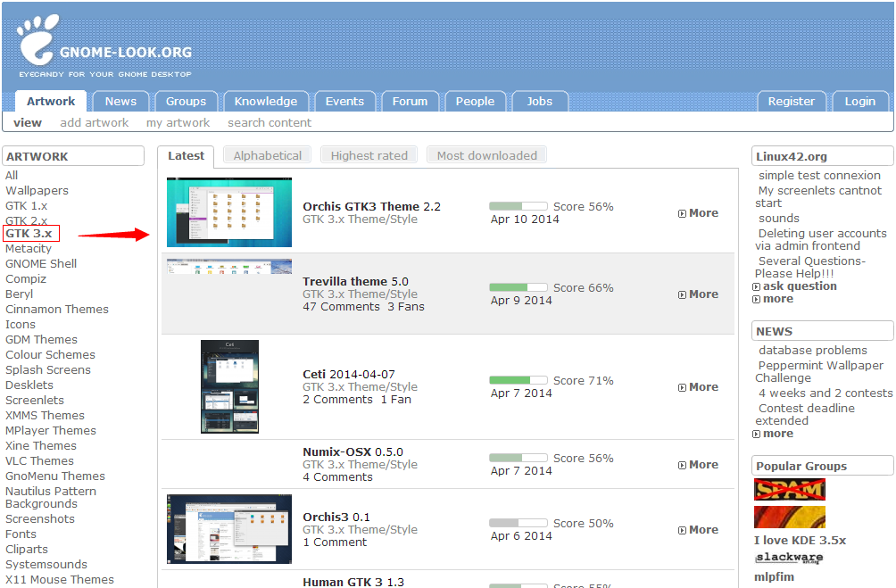The height and width of the screenshot is (588, 896).
Task: Select GTK 3.x category in sidebar
Action: (29, 233)
